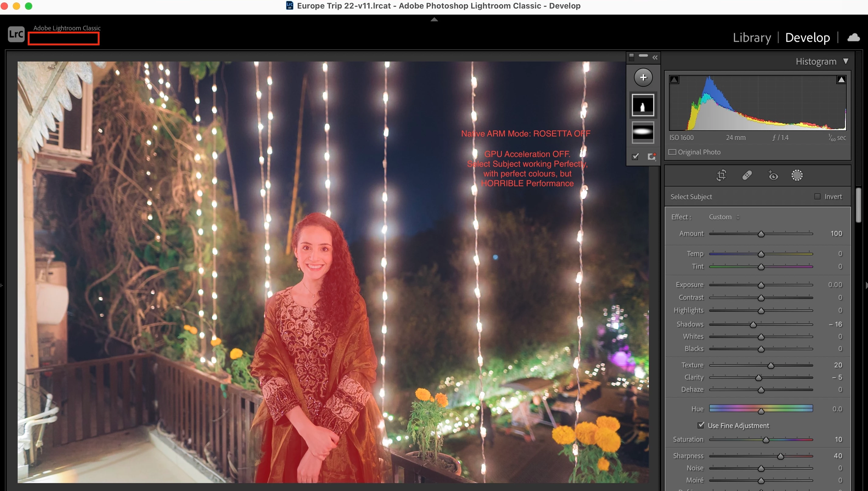Screen dimensions: 868x491
Task: Switch to the Library module
Action: tap(752, 37)
